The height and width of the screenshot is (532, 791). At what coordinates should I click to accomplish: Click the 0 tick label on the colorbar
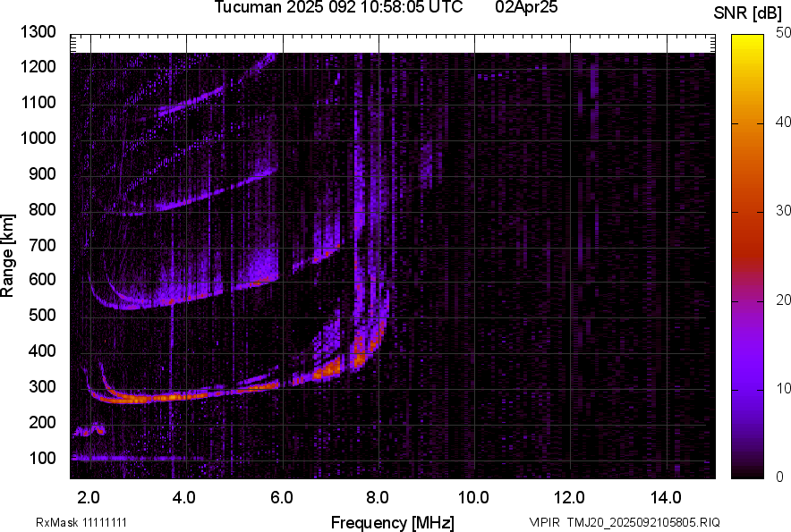pos(780,477)
